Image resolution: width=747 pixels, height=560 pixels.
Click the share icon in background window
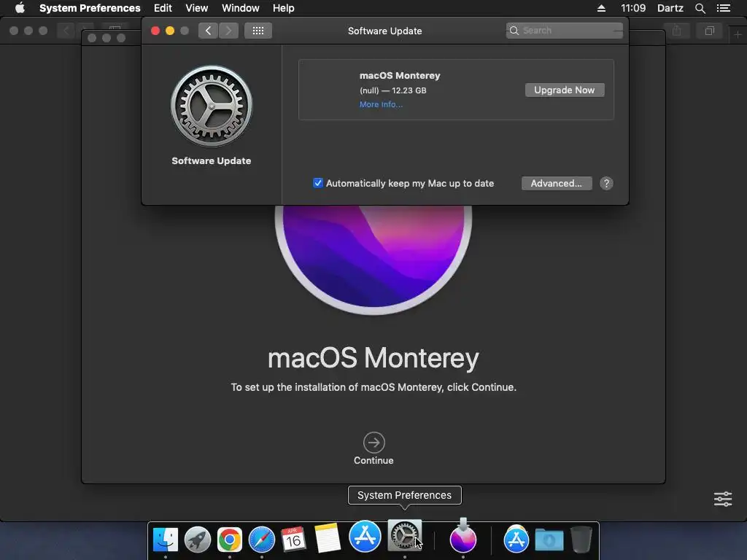[x=676, y=31]
